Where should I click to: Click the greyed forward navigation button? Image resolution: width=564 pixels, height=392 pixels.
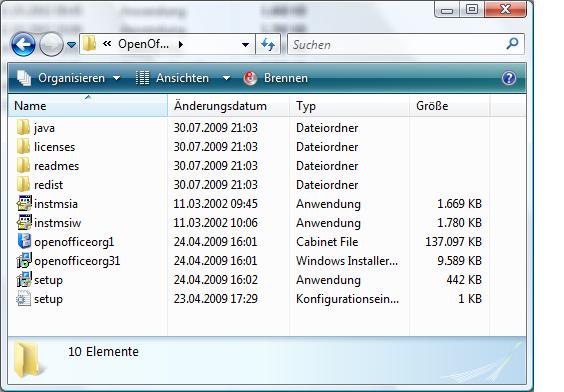tap(51, 45)
